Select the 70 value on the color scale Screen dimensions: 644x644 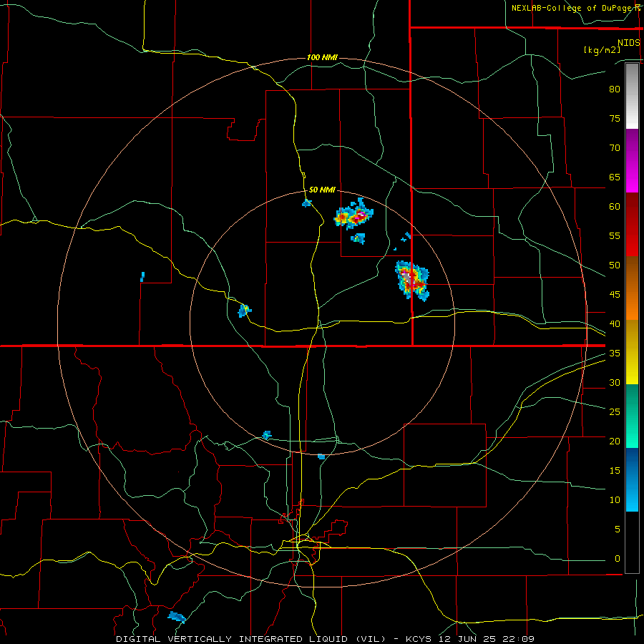(615, 148)
